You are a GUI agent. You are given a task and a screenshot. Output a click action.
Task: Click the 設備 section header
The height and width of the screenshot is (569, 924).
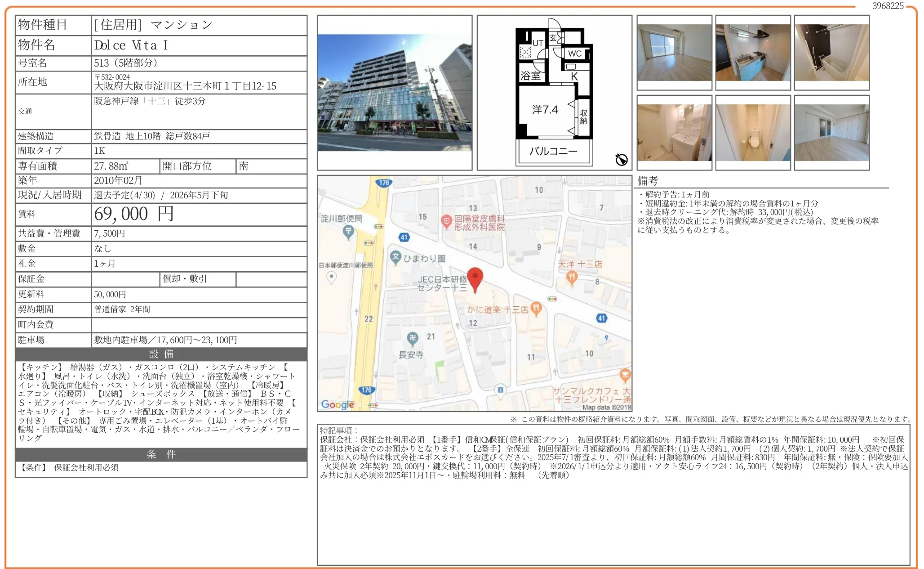pyautogui.click(x=161, y=354)
